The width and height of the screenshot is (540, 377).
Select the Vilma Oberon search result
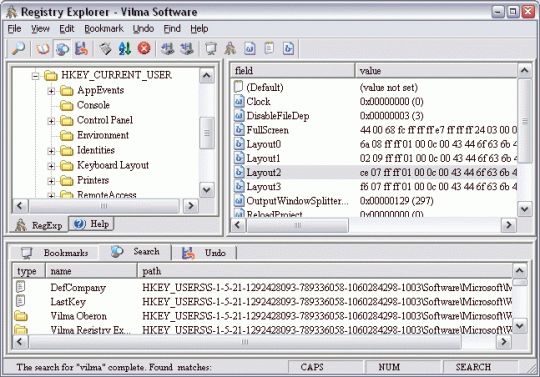pyautogui.click(x=262, y=316)
